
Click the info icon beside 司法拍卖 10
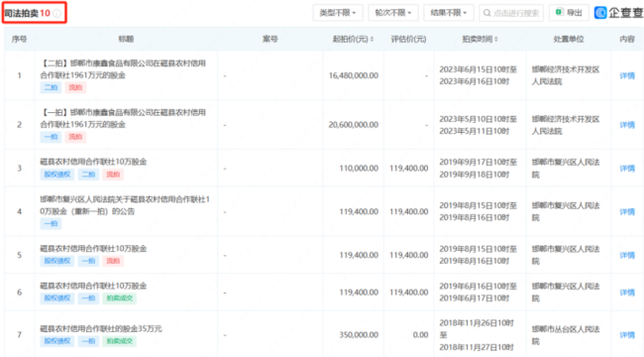pos(57,14)
